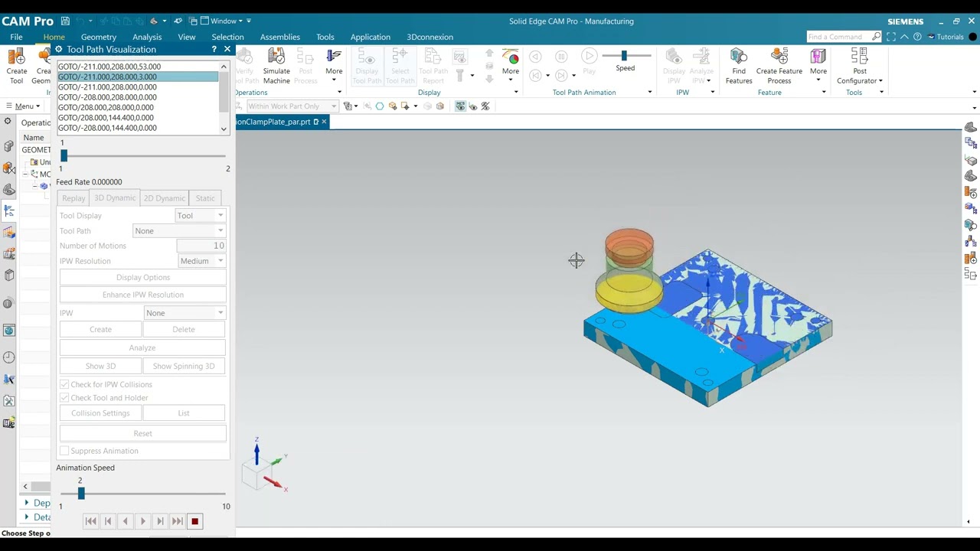Switch to the Static tab

click(205, 198)
